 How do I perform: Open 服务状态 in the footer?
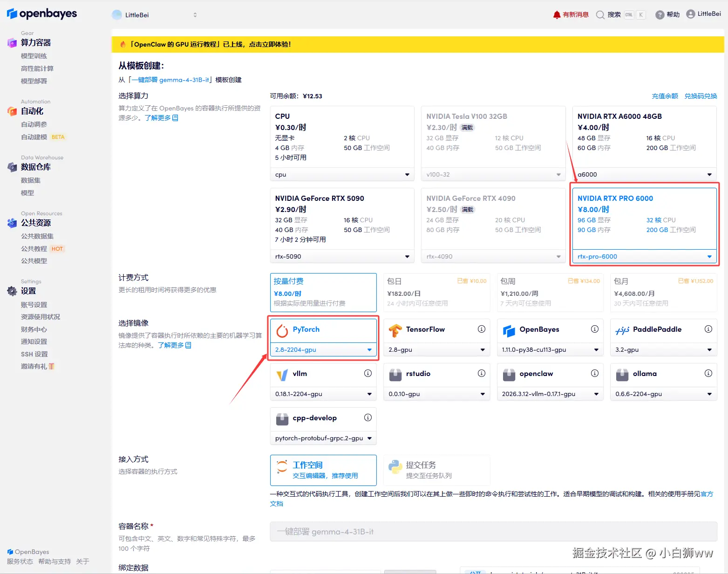click(x=20, y=561)
